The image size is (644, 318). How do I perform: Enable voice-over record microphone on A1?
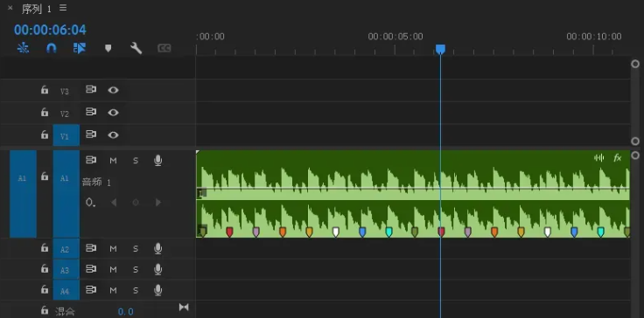pos(157,161)
